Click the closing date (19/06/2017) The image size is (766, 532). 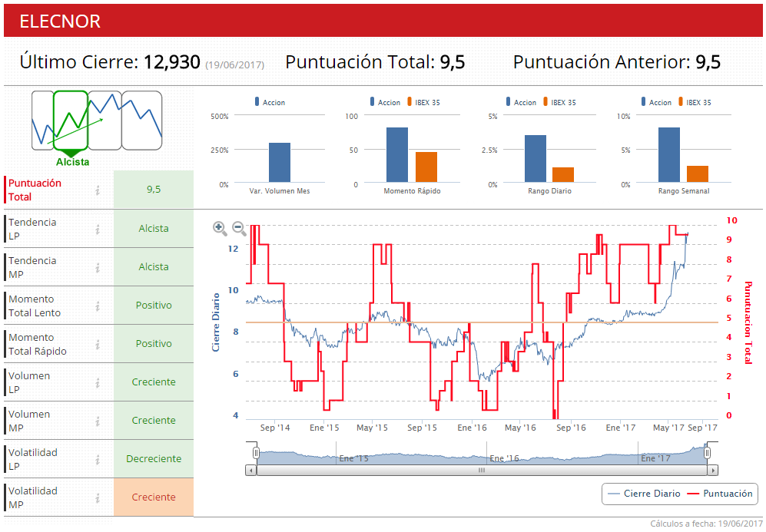pyautogui.click(x=235, y=65)
